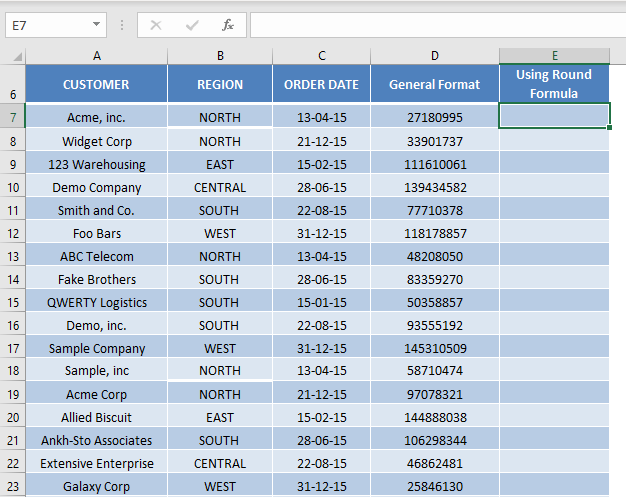Select row 12 header
The width and height of the screenshot is (626, 497).
tap(13, 233)
